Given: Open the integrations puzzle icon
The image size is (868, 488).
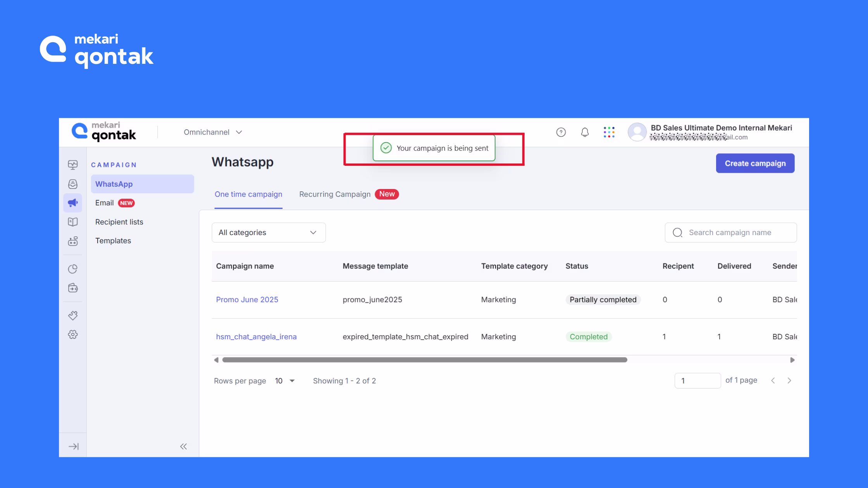Looking at the screenshot, I should click(x=73, y=315).
